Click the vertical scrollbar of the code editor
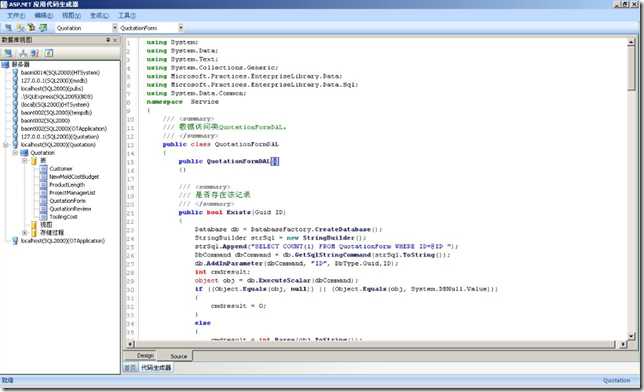This screenshot has height=392, width=644. (x=631, y=189)
